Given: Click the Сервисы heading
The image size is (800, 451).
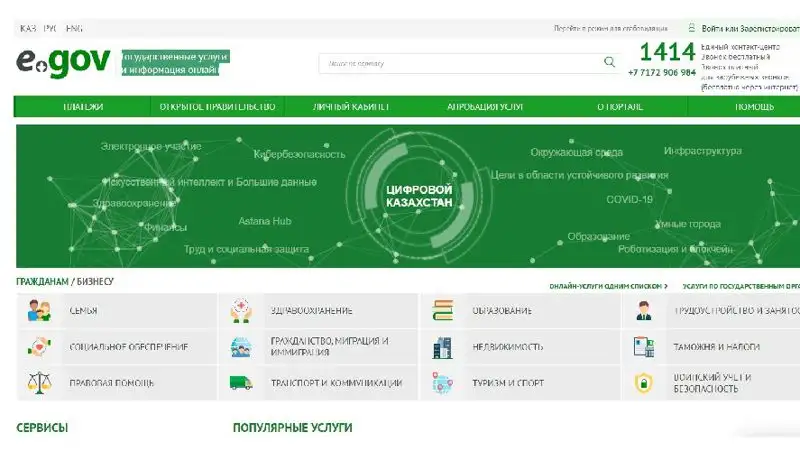Looking at the screenshot, I should click(42, 428).
